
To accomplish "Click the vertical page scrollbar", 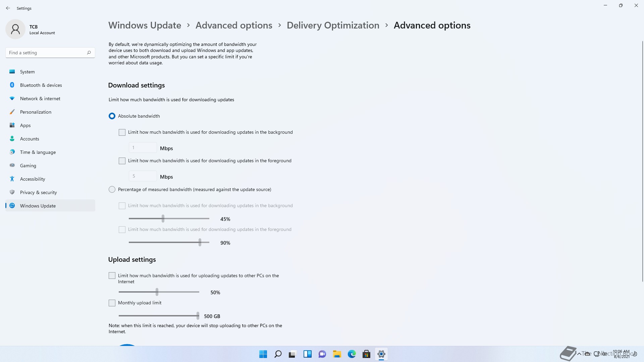I will point(642,161).
